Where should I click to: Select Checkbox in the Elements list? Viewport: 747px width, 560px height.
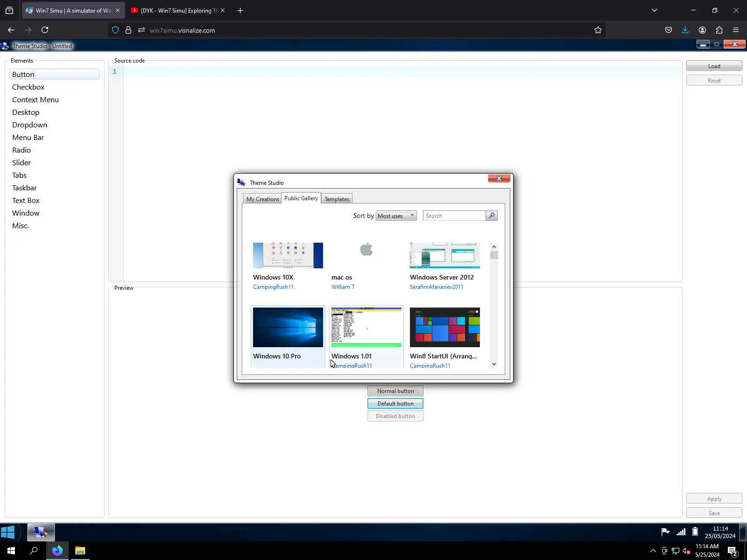pyautogui.click(x=54, y=87)
